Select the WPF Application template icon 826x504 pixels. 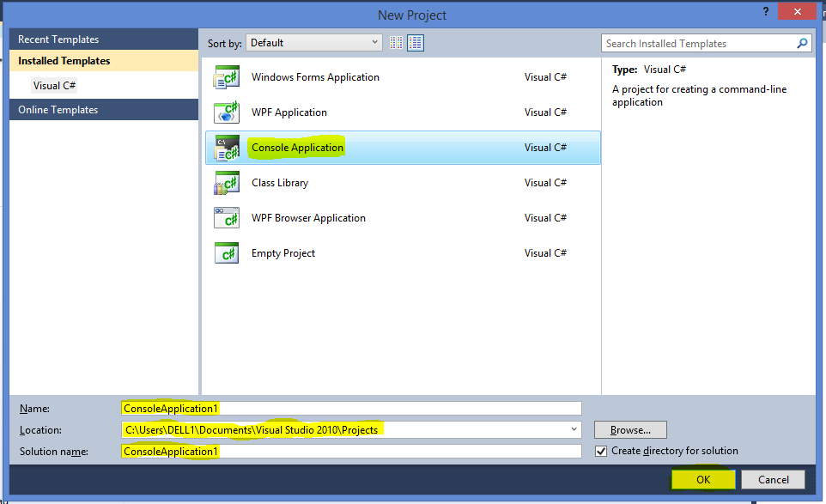(x=226, y=112)
